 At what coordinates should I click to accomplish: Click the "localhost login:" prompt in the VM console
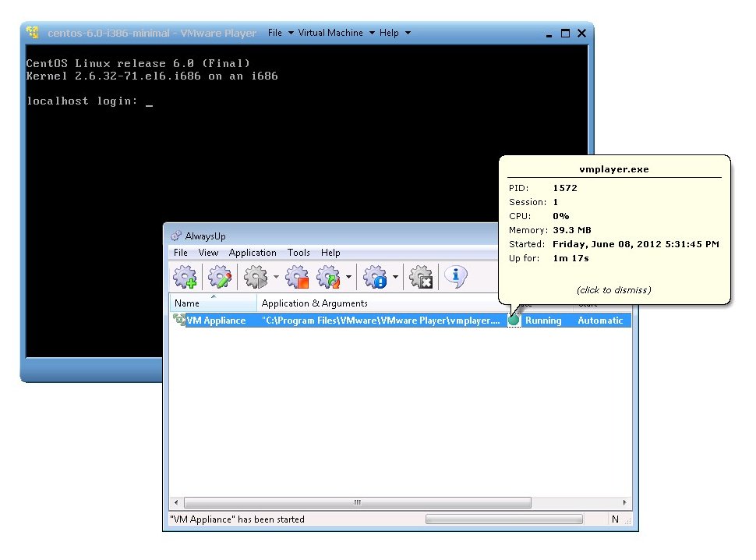(x=82, y=101)
